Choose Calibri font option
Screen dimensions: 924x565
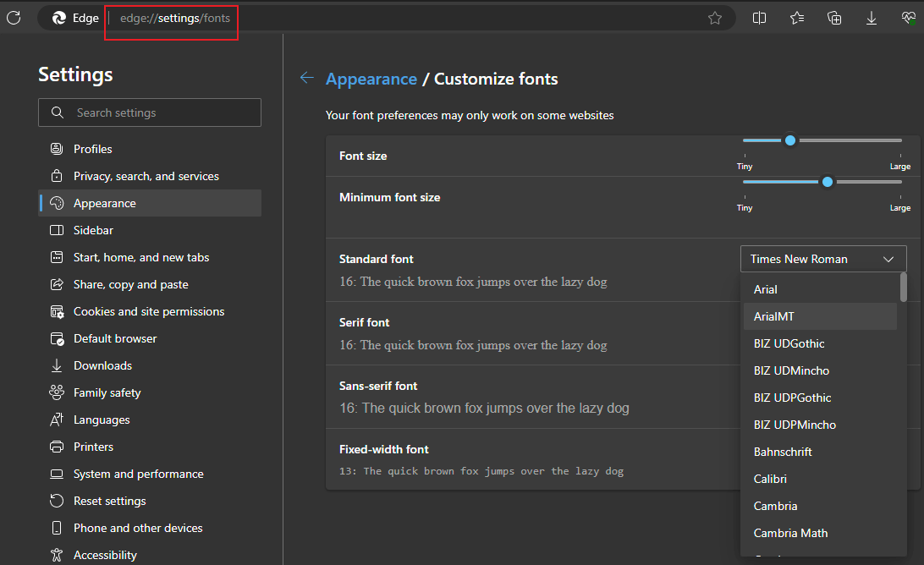click(820, 479)
